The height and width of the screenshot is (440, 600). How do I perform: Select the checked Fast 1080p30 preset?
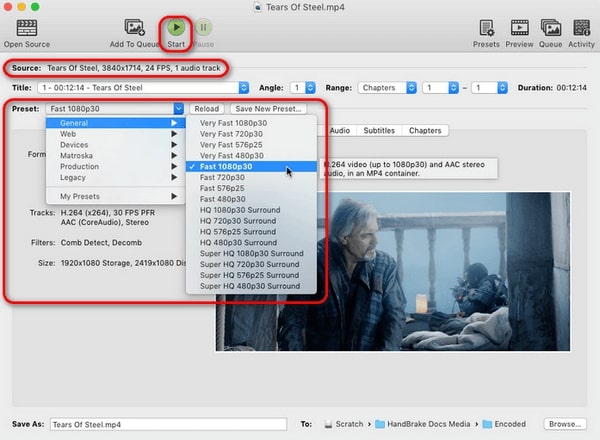(x=251, y=166)
